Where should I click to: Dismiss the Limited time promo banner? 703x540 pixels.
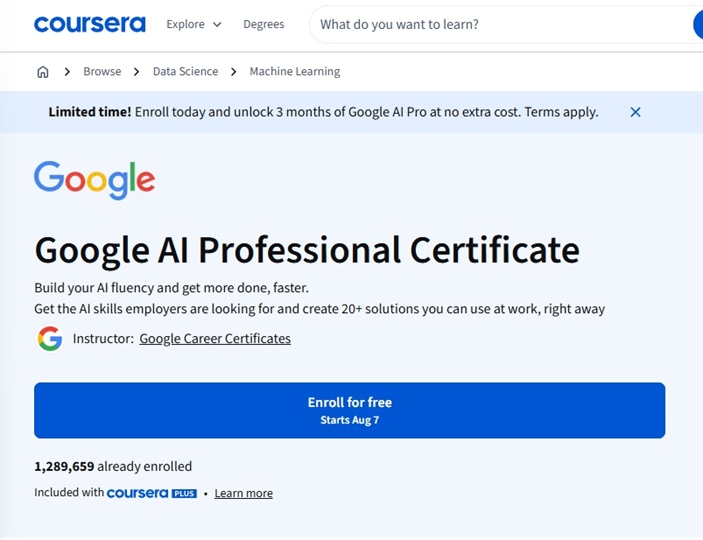pos(635,112)
